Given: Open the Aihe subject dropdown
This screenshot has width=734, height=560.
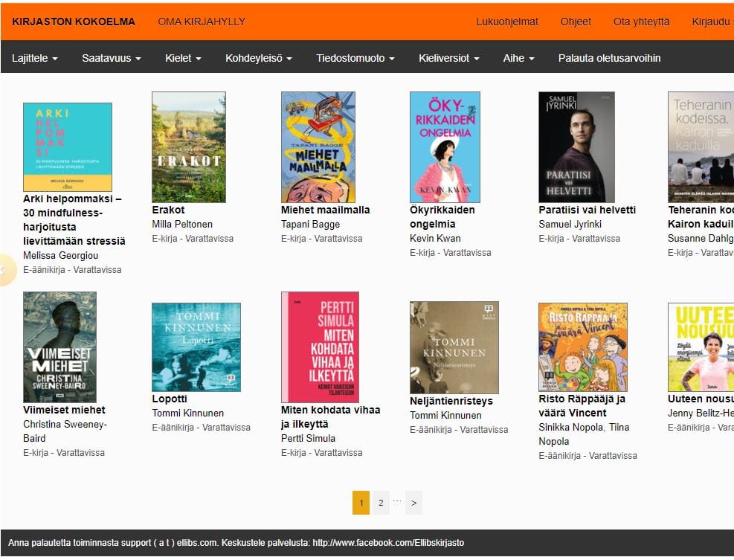Looking at the screenshot, I should point(518,58).
